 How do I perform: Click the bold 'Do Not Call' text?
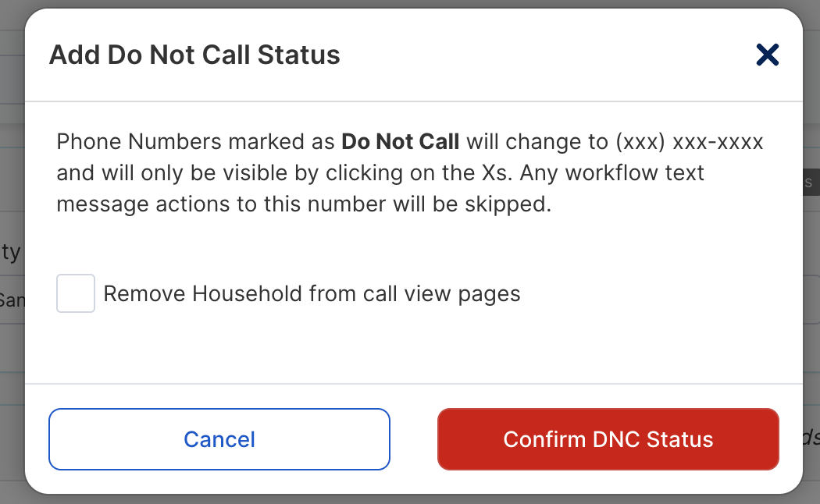400,141
